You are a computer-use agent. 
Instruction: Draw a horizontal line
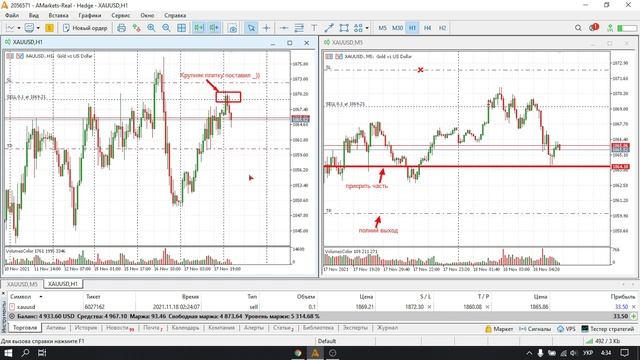click(x=284, y=28)
